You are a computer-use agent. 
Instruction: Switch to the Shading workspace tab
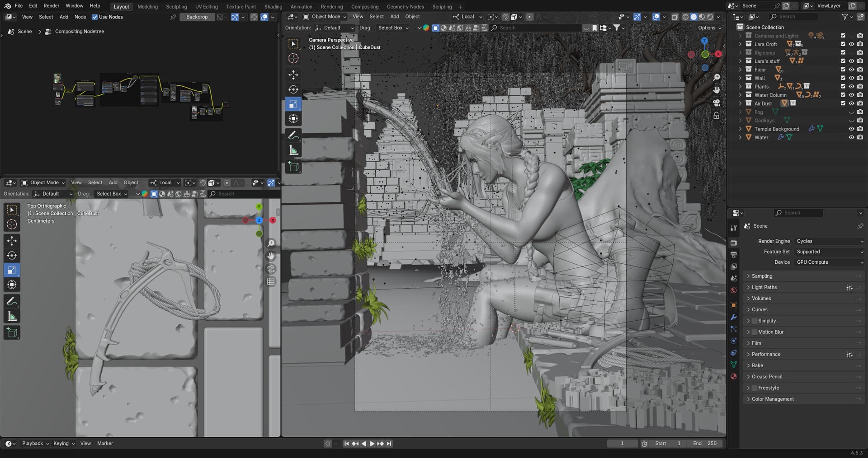[273, 7]
